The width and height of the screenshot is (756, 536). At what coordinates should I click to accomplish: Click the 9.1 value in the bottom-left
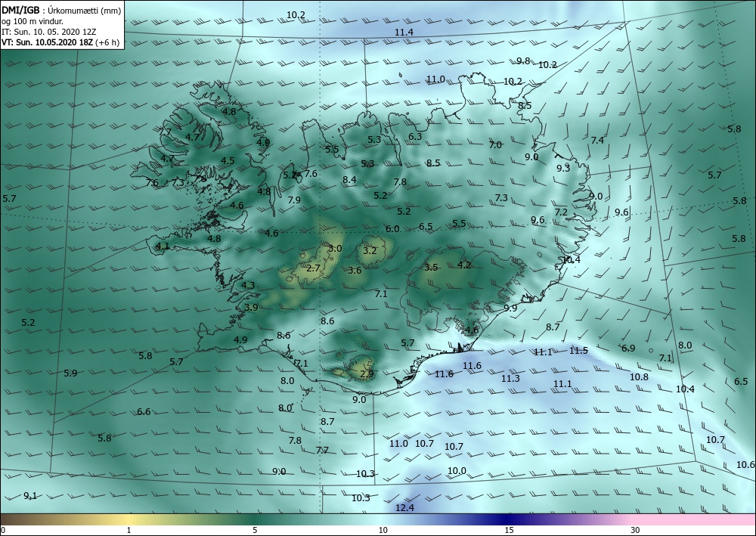pyautogui.click(x=30, y=495)
